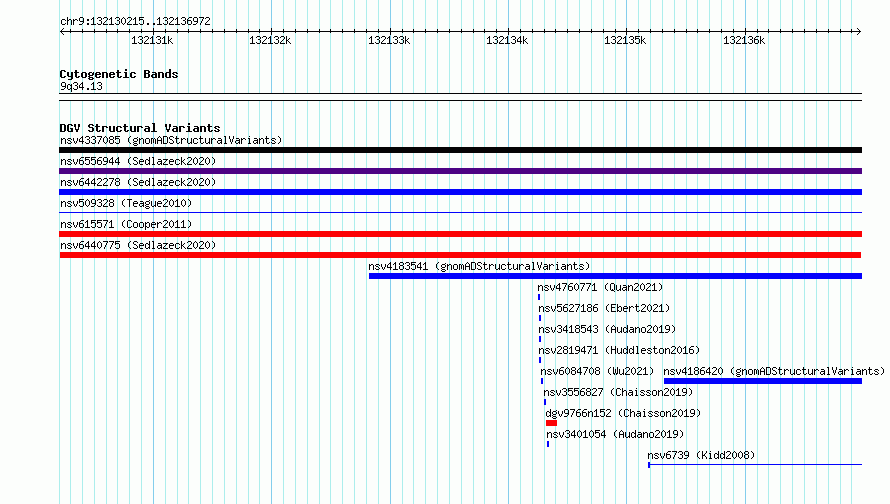The width and height of the screenshot is (890, 504).
Task: Click the 132136k ruler position
Action: coord(744,40)
